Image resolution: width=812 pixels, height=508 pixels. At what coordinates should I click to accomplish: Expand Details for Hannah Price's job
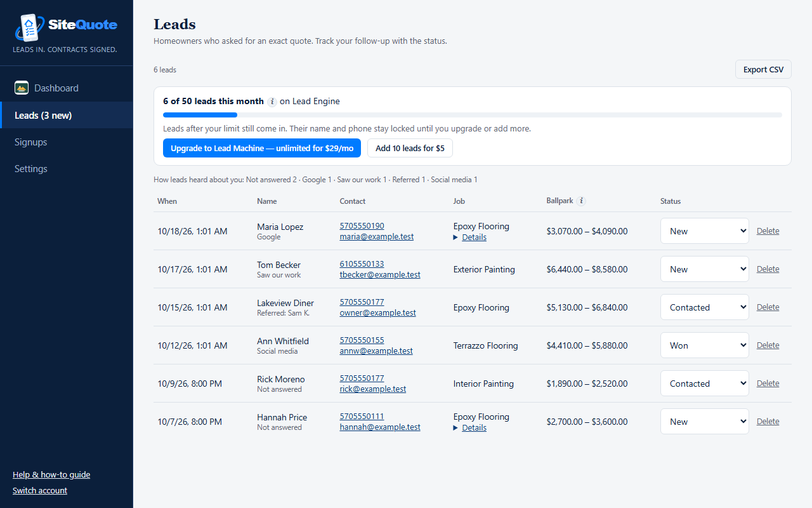(470, 428)
